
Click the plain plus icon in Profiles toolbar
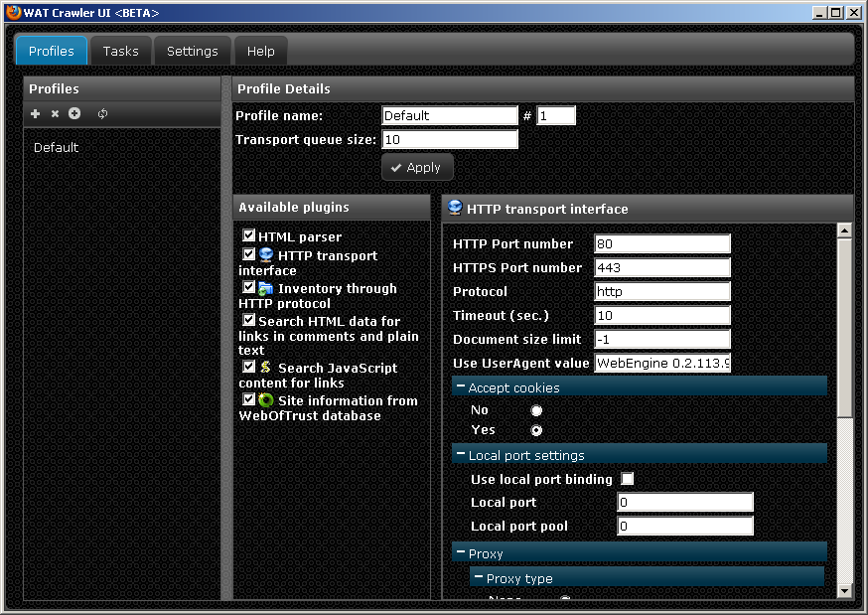tap(36, 113)
